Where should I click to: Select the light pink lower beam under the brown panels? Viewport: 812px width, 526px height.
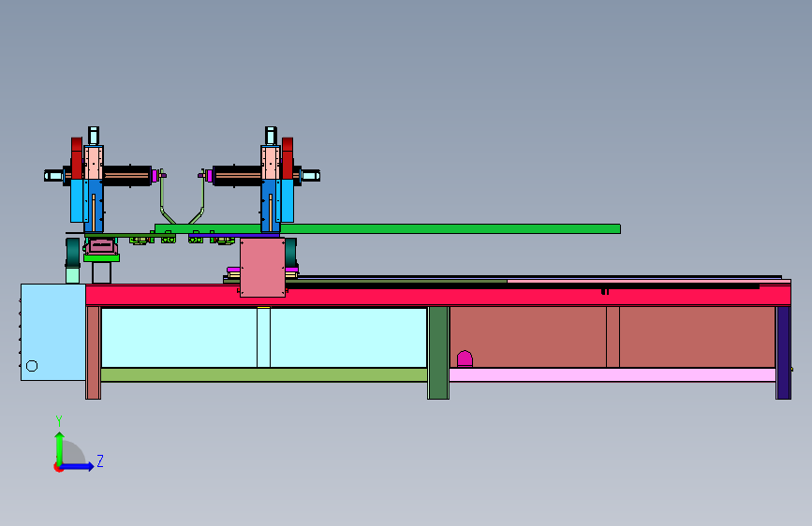[x=613, y=374]
